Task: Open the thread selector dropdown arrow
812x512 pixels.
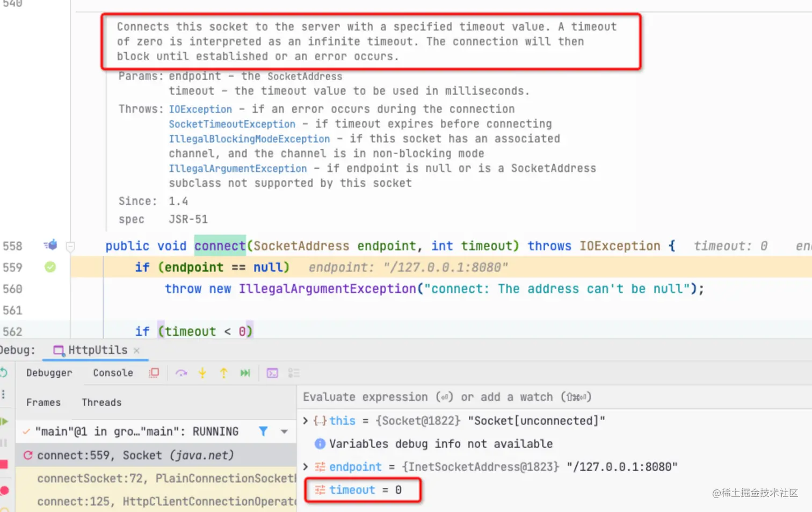Action: (x=285, y=431)
